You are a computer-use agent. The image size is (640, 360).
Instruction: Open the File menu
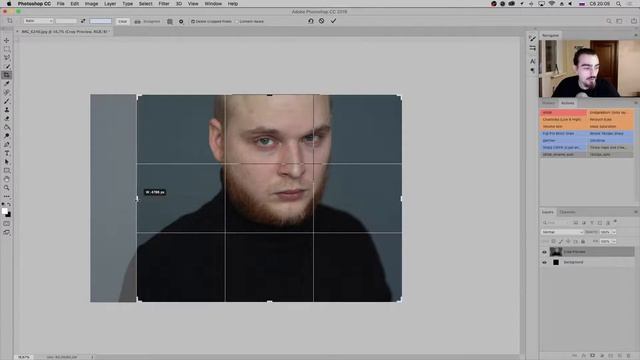(60, 4)
